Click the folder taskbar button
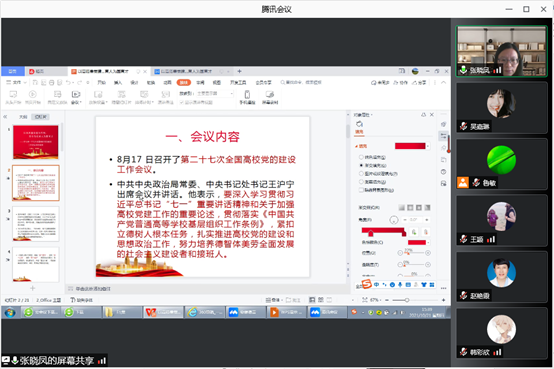This screenshot has width=554, height=369. click(122, 312)
